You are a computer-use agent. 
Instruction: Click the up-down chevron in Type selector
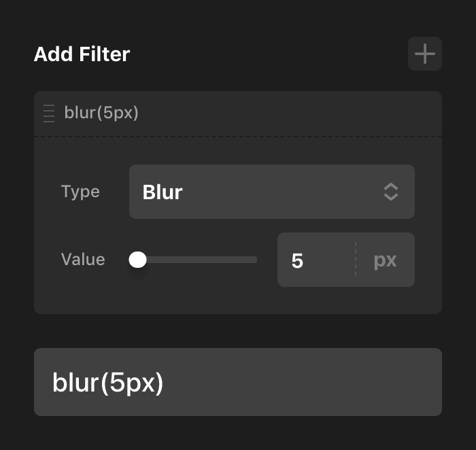(x=390, y=192)
